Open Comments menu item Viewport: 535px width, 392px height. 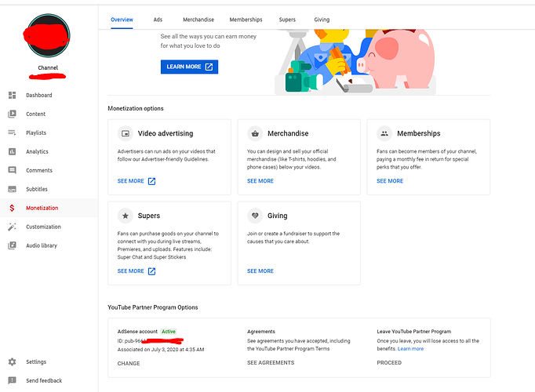39,170
